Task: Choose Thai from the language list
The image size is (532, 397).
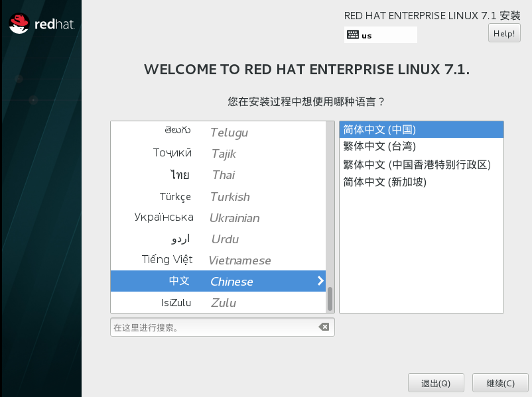Action: pyautogui.click(x=218, y=175)
